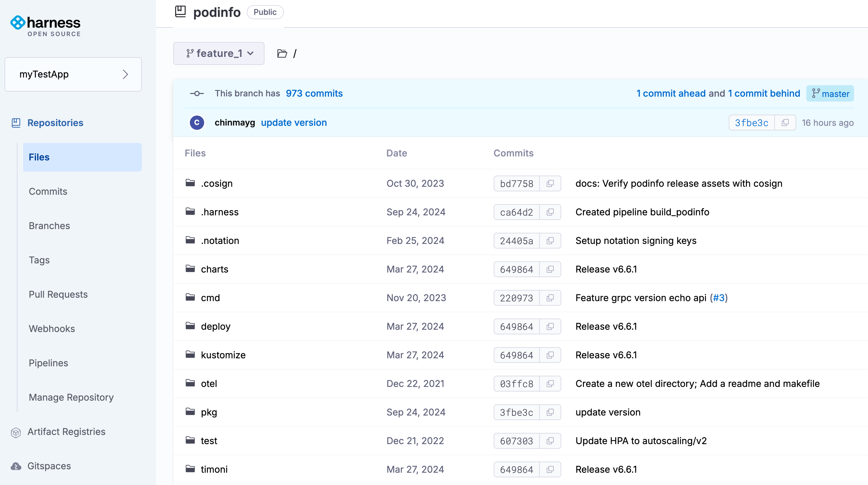Viewport: 868px width, 485px height.
Task: Open the update version commit link
Action: (x=294, y=123)
